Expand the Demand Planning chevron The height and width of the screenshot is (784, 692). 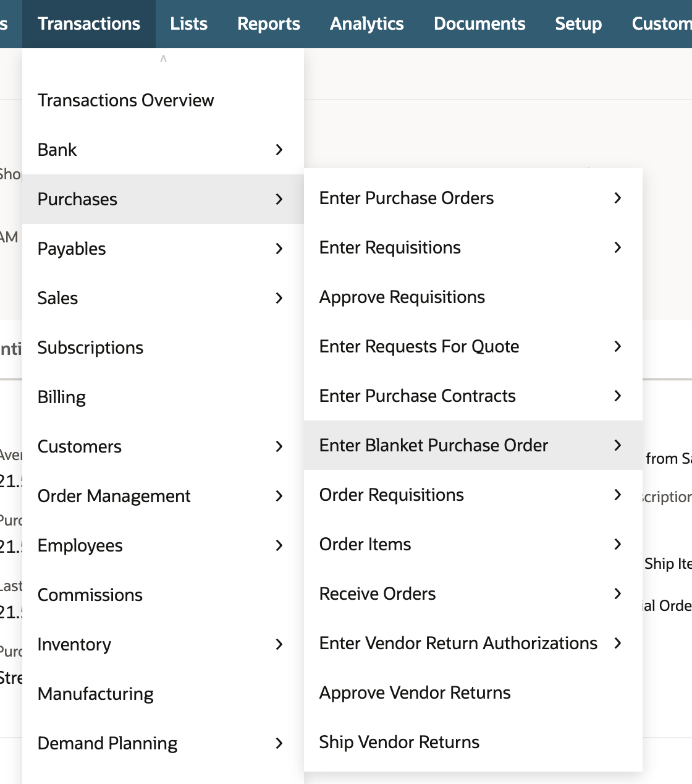[x=279, y=743]
